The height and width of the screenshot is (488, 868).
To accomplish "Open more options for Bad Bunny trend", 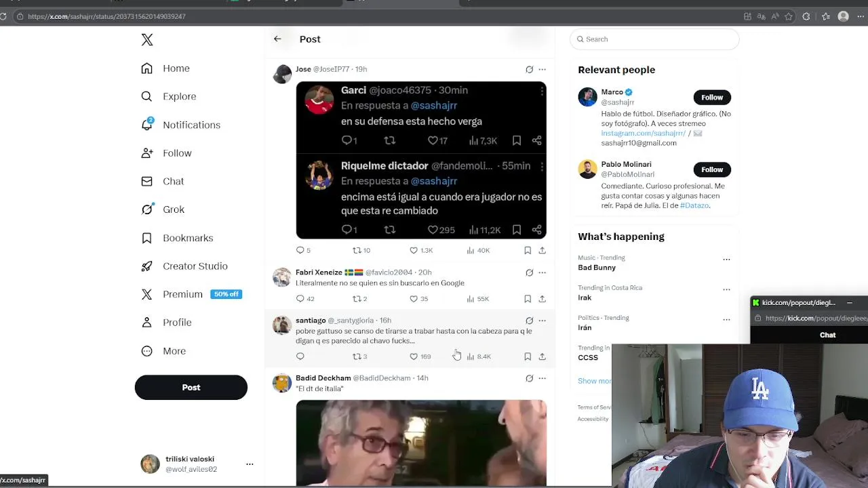I will click(726, 260).
